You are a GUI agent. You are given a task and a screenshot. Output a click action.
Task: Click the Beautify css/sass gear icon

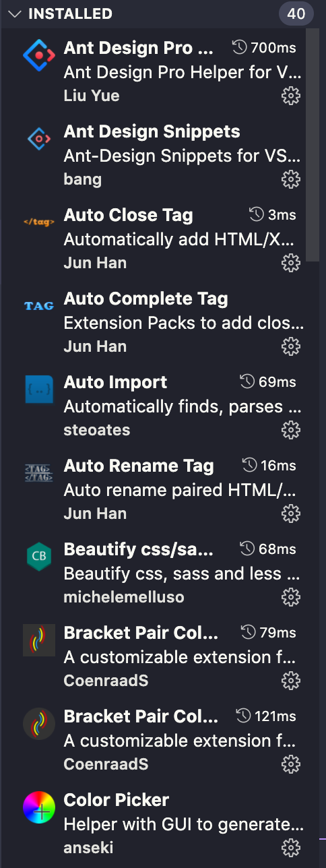click(290, 597)
